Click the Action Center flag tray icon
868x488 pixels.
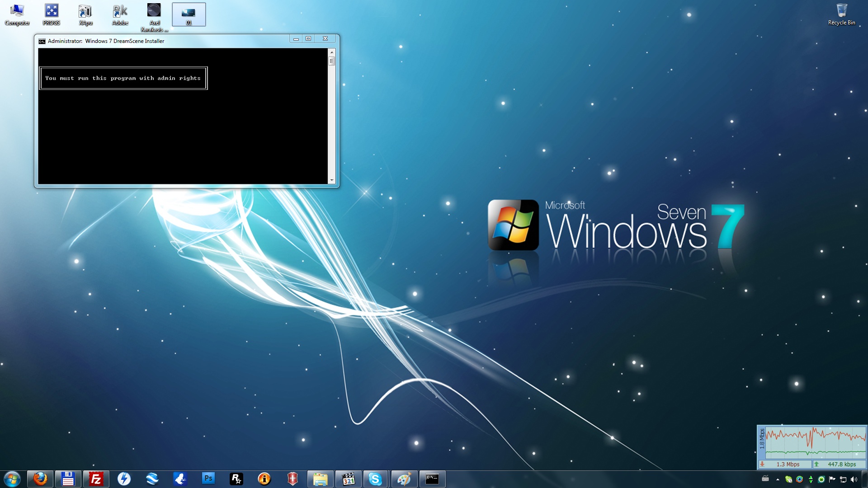pos(832,479)
